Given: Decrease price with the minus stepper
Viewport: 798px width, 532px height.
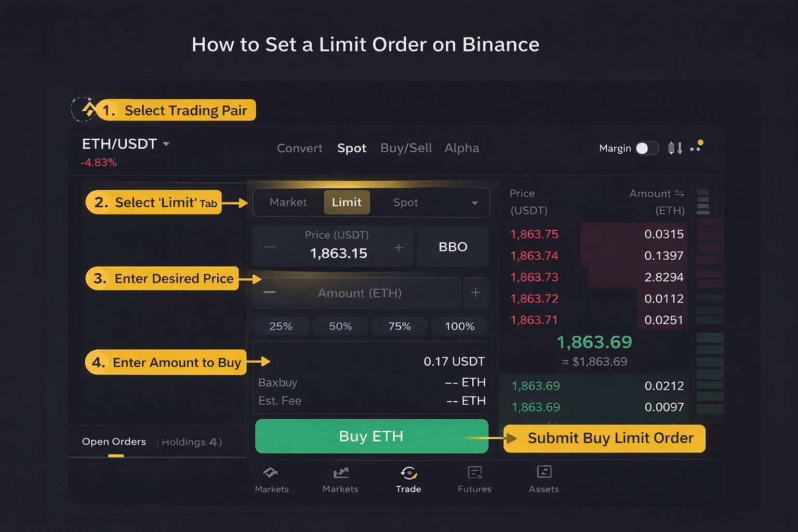Looking at the screenshot, I should point(270,247).
